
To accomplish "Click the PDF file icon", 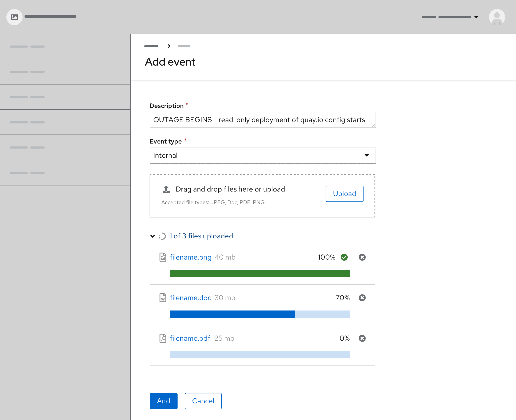I will pyautogui.click(x=163, y=338).
